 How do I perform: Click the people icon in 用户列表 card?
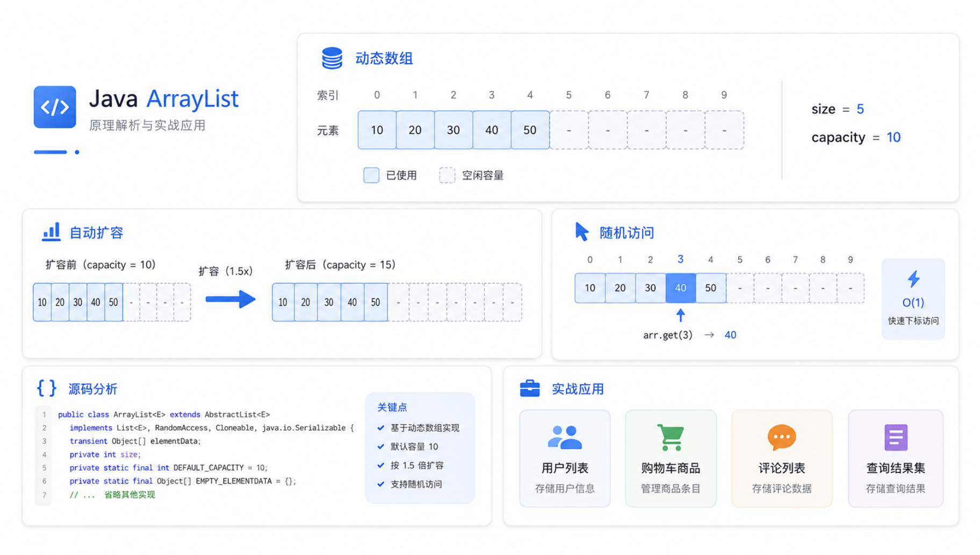pyautogui.click(x=565, y=437)
